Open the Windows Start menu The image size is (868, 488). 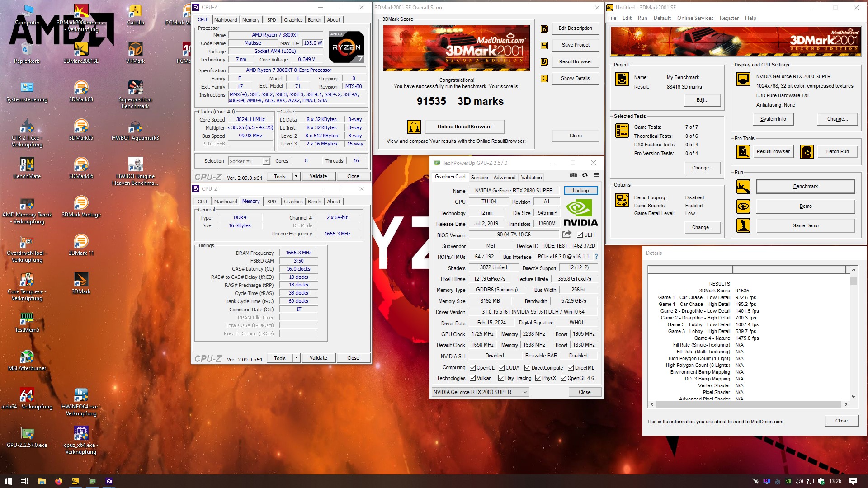coord(8,481)
